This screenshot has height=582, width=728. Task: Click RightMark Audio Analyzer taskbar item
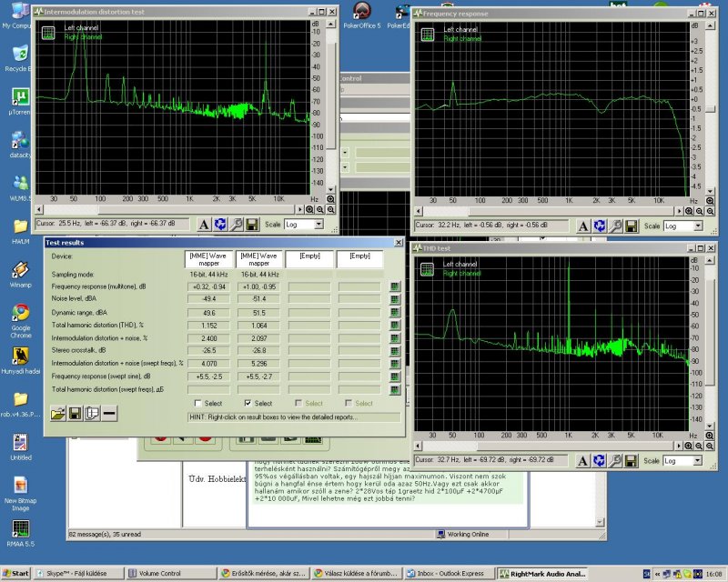tap(542, 574)
